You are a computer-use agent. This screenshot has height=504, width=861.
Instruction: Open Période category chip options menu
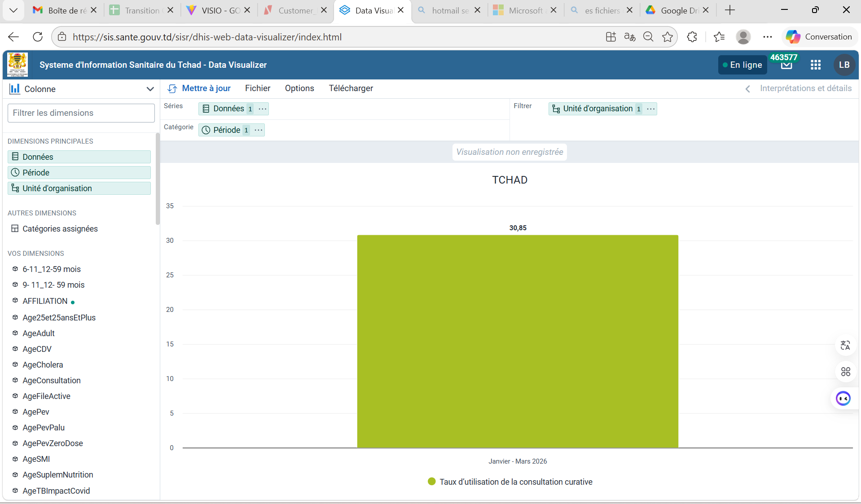[x=259, y=130]
